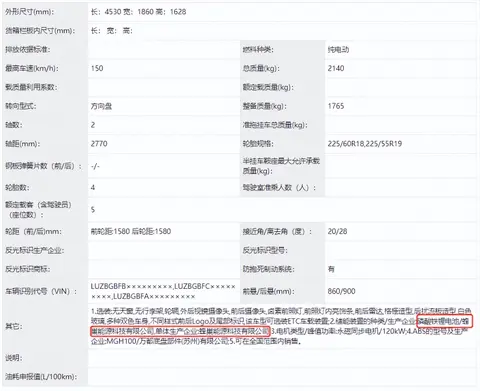Select curb weight value 1765
This screenshot has height=391, width=480.
click(336, 106)
